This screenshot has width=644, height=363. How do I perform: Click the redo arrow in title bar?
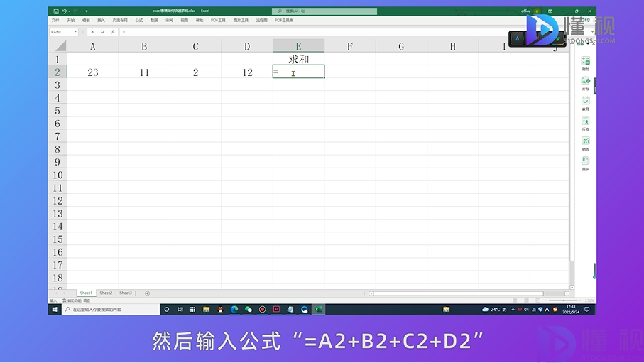75,11
